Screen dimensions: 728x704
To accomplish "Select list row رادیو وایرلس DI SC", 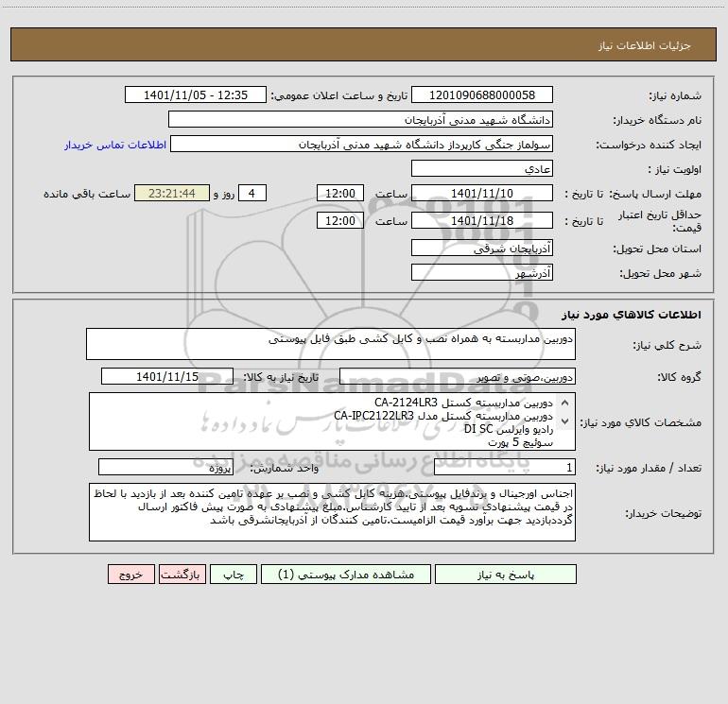I will pyautogui.click(x=509, y=429).
